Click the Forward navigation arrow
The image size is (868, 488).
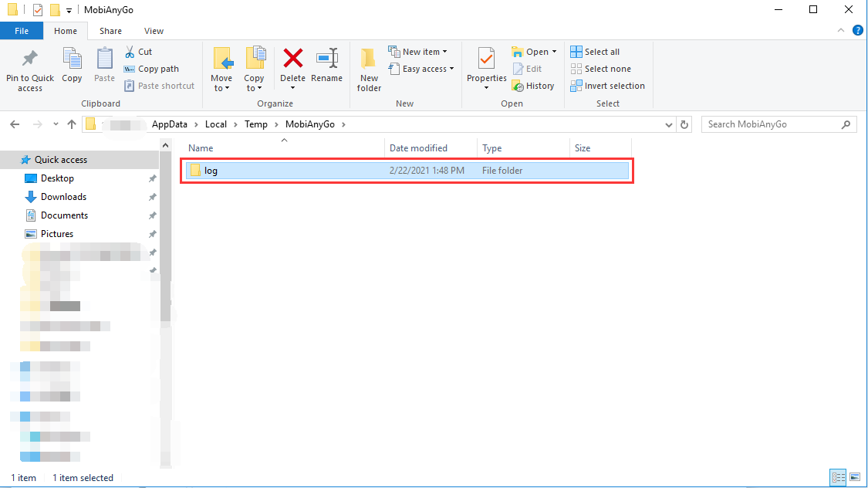[x=38, y=124]
